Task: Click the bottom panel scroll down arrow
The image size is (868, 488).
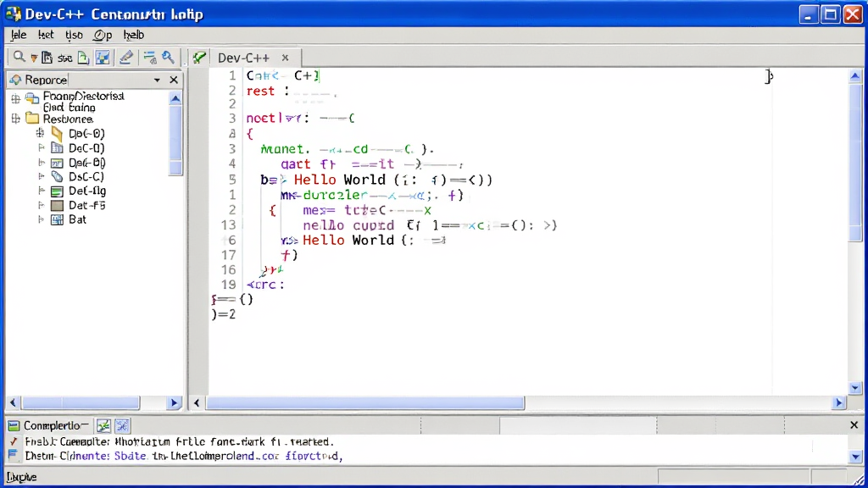Action: tap(856, 457)
